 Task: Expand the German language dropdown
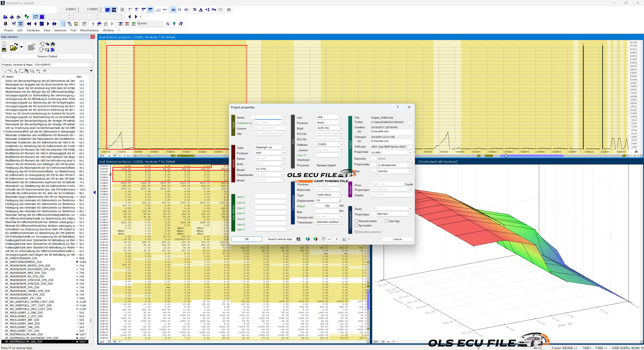[394, 171]
